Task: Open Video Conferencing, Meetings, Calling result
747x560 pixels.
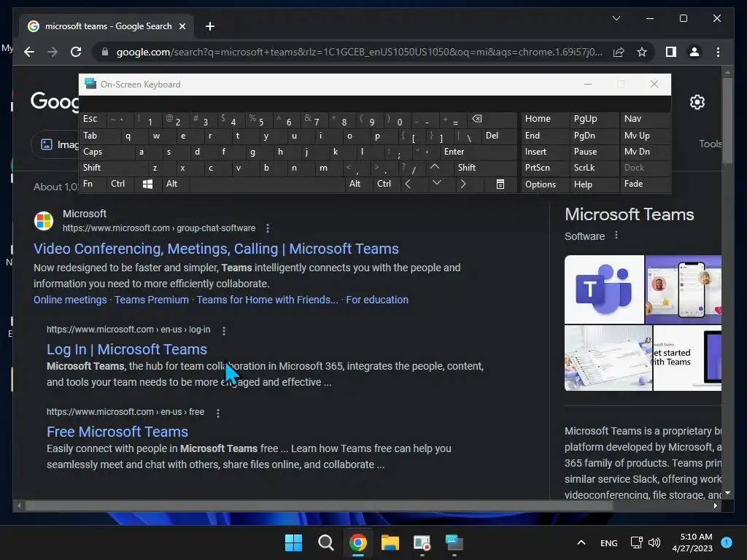Action: tap(216, 249)
